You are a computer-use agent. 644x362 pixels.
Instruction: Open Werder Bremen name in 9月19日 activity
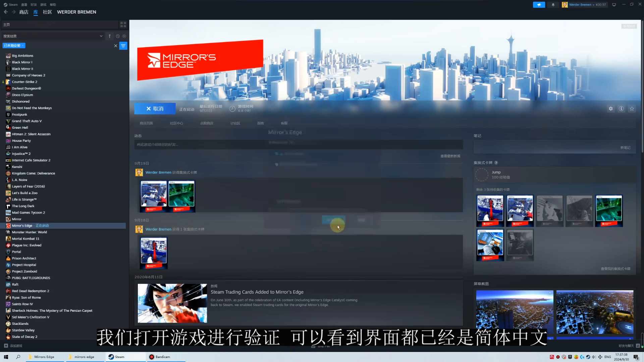tap(158, 173)
